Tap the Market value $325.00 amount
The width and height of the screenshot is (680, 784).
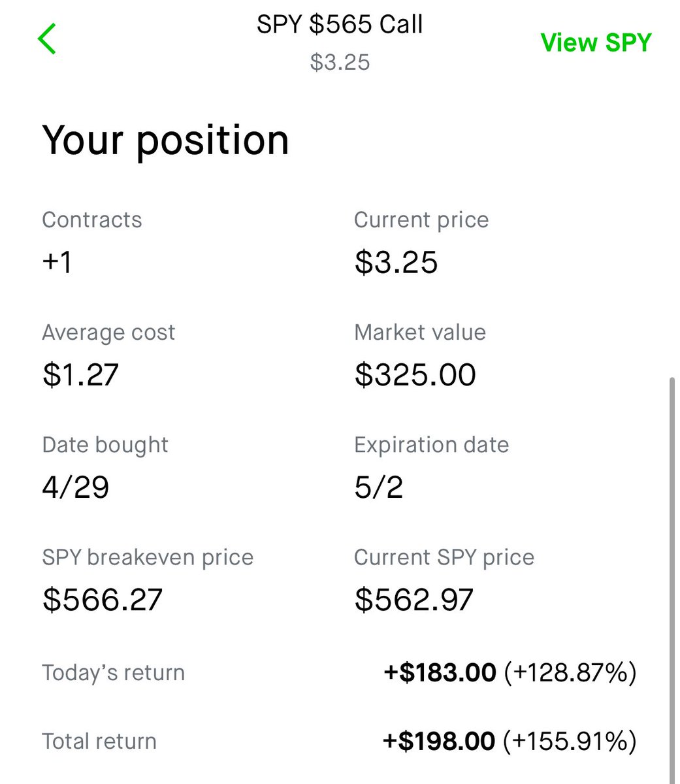(415, 374)
